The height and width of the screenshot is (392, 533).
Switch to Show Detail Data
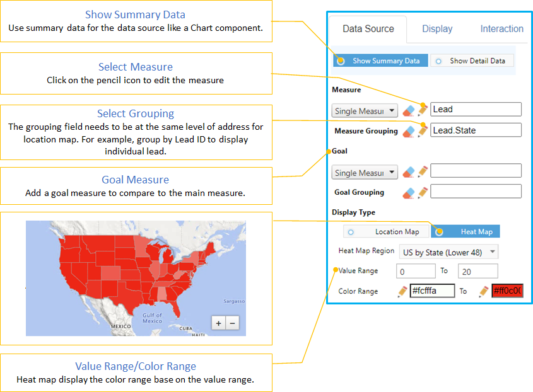pyautogui.click(x=472, y=61)
